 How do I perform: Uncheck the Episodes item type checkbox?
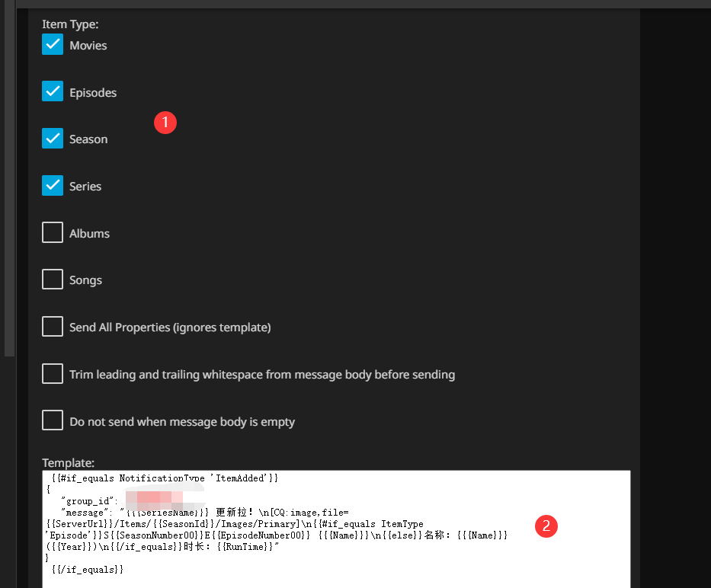pos(53,91)
